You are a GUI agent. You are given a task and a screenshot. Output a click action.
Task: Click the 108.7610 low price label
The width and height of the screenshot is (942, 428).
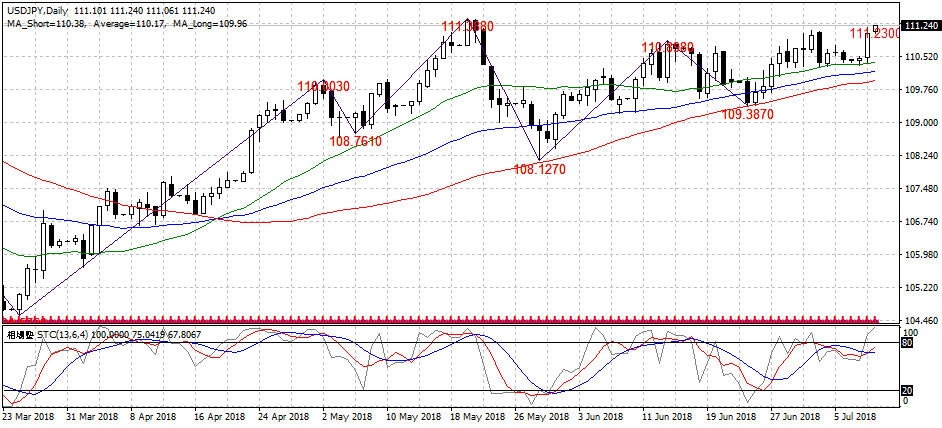[355, 142]
